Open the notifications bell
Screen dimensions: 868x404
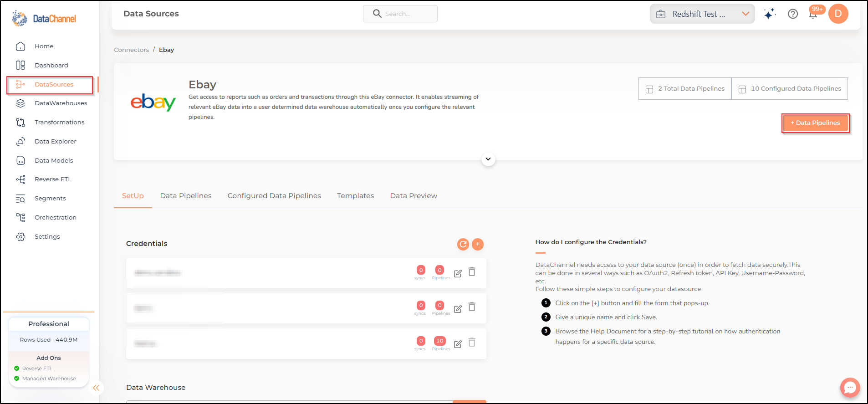pyautogui.click(x=813, y=14)
